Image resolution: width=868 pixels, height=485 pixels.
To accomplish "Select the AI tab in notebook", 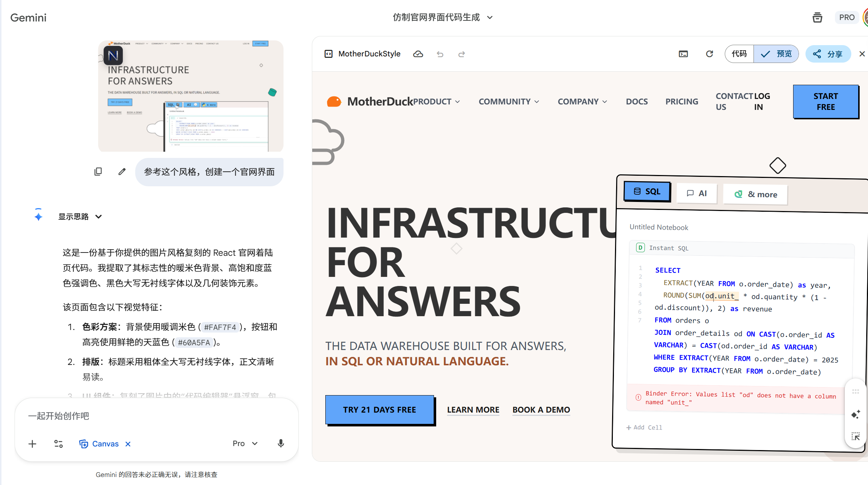I will pyautogui.click(x=696, y=193).
